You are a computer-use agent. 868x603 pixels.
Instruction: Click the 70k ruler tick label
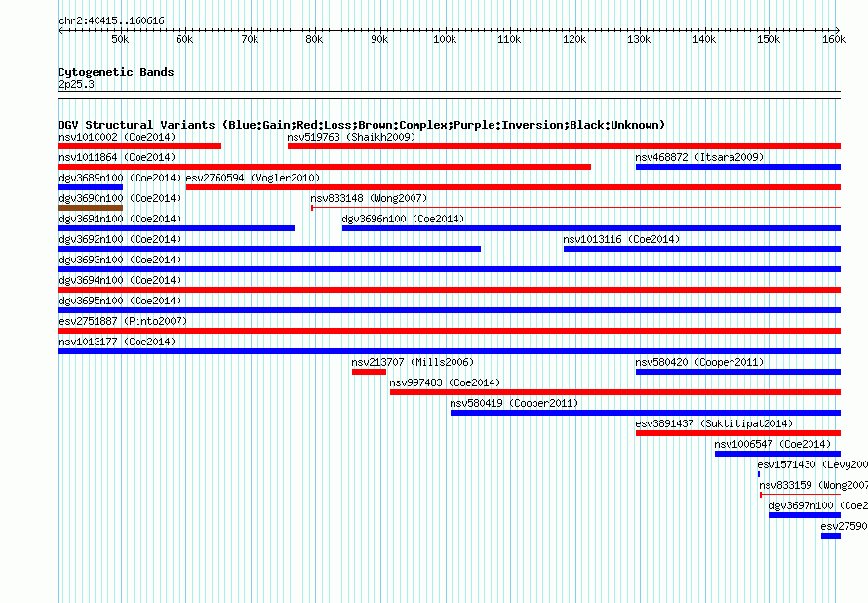point(250,39)
